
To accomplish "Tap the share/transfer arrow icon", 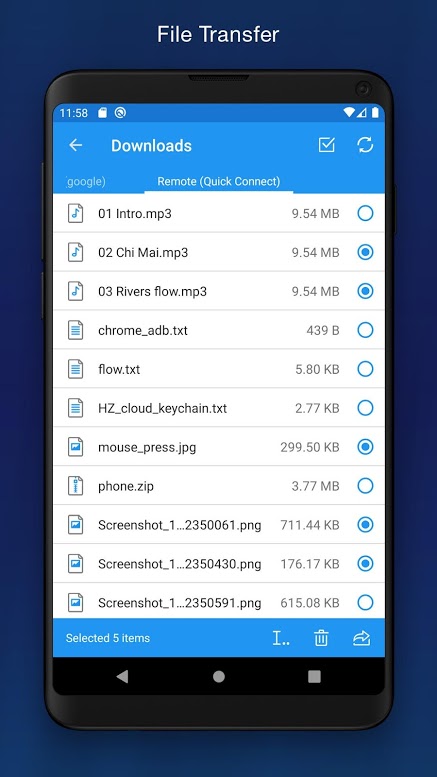I will click(x=362, y=638).
